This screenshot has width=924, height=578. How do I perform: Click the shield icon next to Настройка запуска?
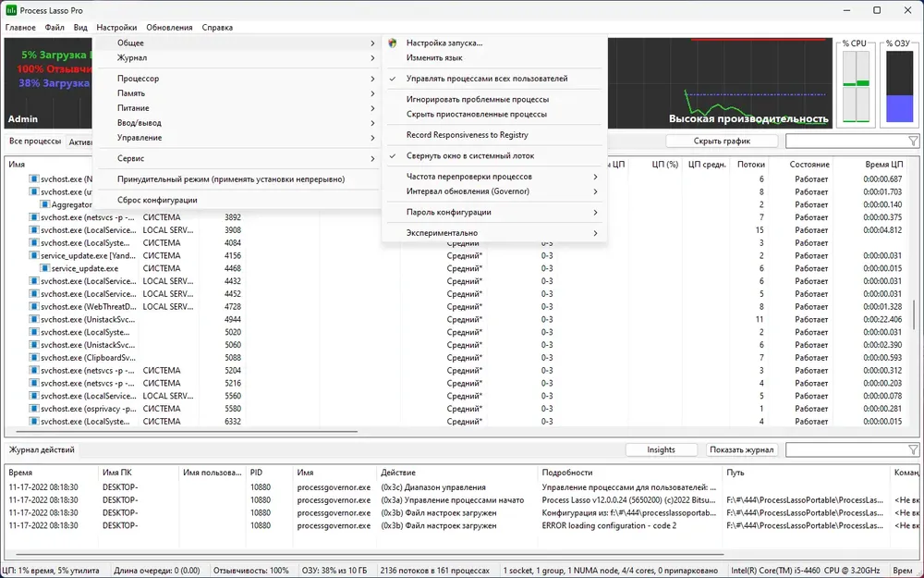pos(393,43)
